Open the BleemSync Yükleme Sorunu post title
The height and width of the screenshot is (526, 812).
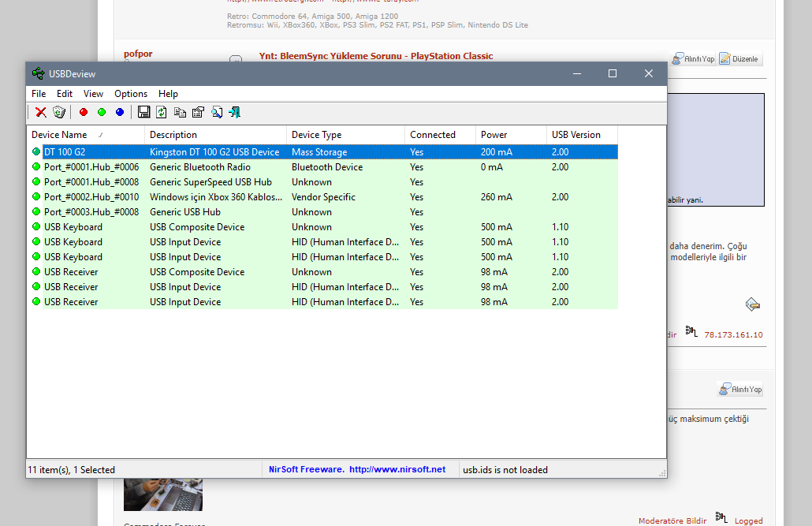click(376, 56)
